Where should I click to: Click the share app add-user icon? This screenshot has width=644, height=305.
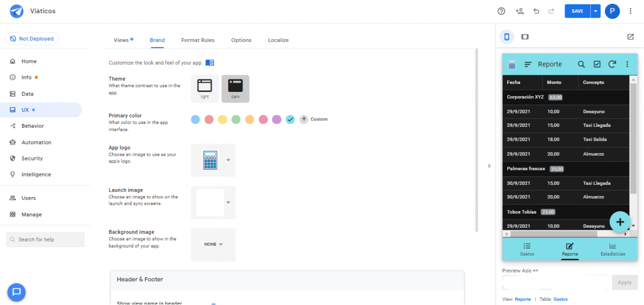click(x=519, y=11)
